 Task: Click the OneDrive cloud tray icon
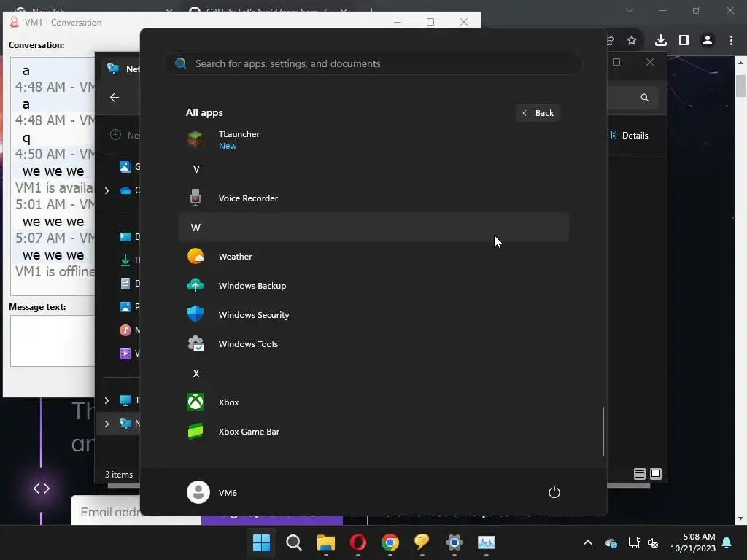click(611, 542)
